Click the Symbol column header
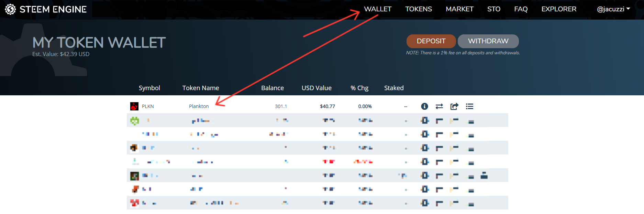The width and height of the screenshot is (644, 214). pyautogui.click(x=149, y=88)
